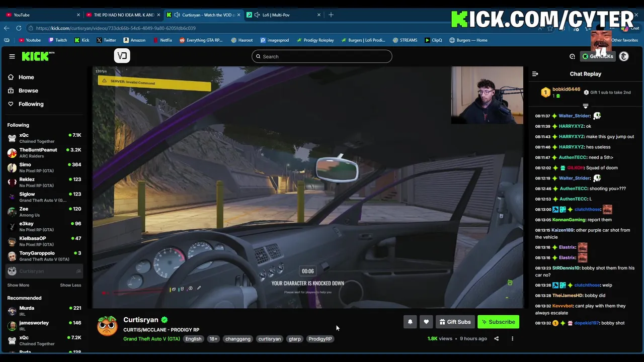
Task: Open the Prodigy Roleplay bookmark
Action: [315, 40]
